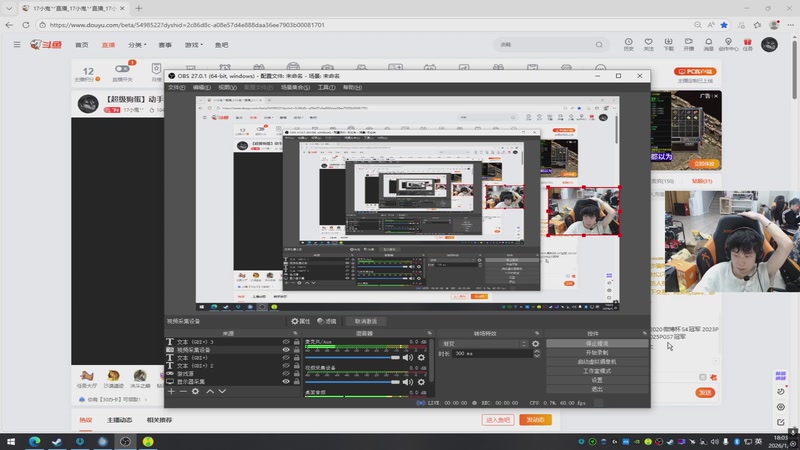The height and width of the screenshot is (450, 800).
Task: Open 滤镜 filters for selected source
Action: [327, 321]
